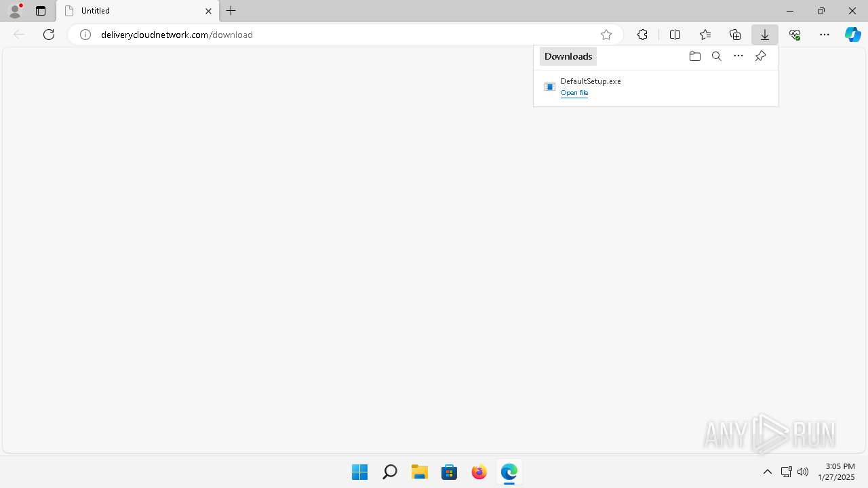The width and height of the screenshot is (868, 488).
Task: Open downloads folder
Action: [694, 56]
